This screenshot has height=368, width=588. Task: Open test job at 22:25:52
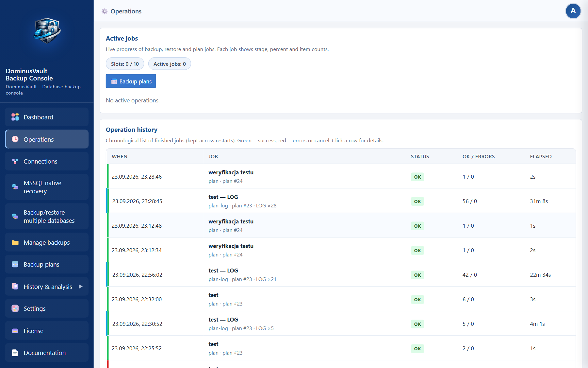tap(341, 348)
